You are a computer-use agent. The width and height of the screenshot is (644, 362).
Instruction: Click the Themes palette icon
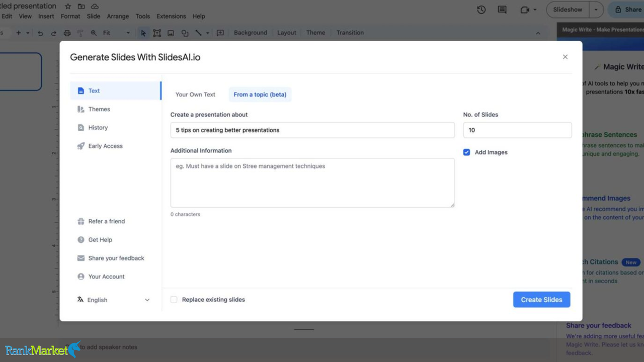(x=80, y=109)
